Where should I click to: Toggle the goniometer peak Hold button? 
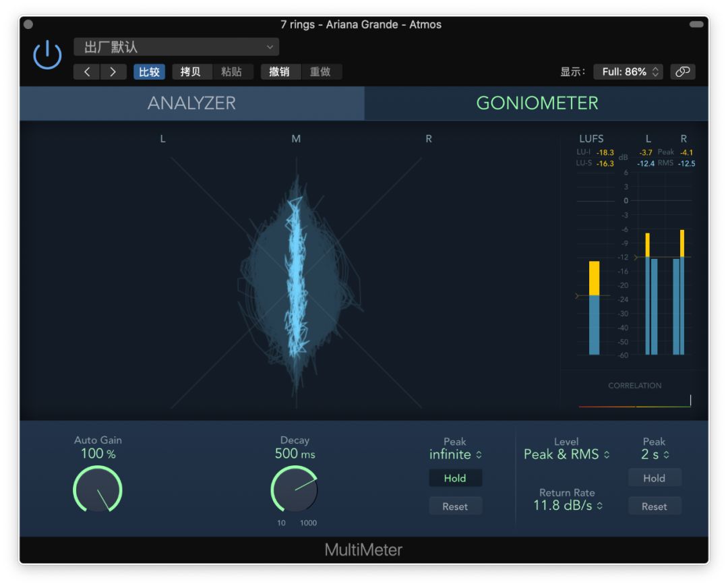tap(455, 478)
